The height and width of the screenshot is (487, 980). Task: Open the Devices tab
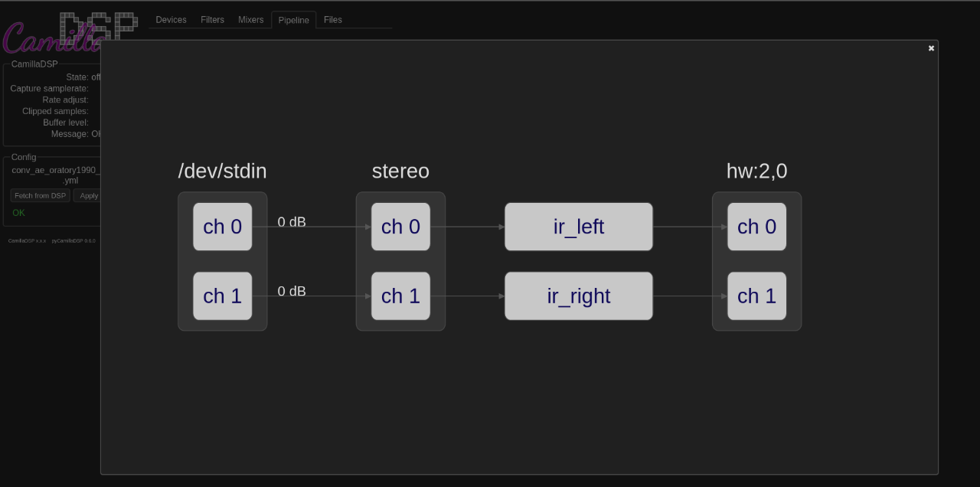[171, 20]
